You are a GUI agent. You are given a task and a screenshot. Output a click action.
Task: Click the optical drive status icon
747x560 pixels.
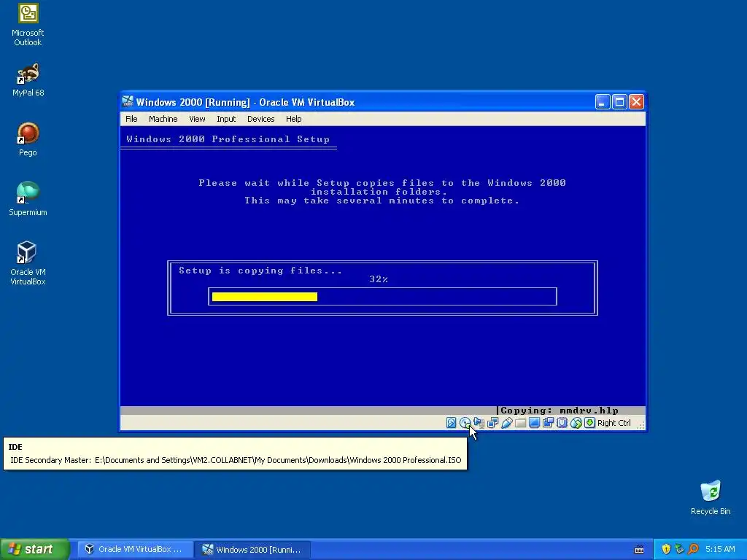(x=465, y=423)
